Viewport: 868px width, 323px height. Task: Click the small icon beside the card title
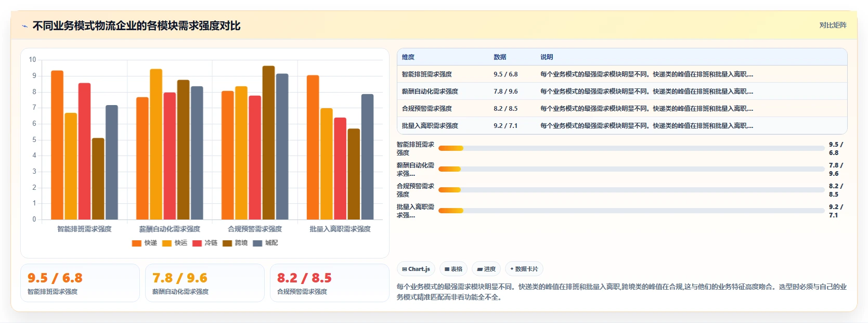click(24, 26)
